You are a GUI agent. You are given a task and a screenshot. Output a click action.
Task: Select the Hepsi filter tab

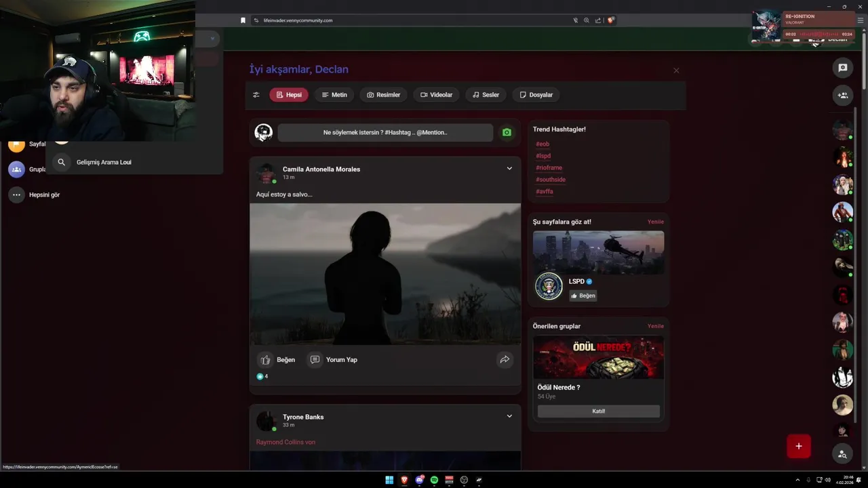click(x=289, y=95)
